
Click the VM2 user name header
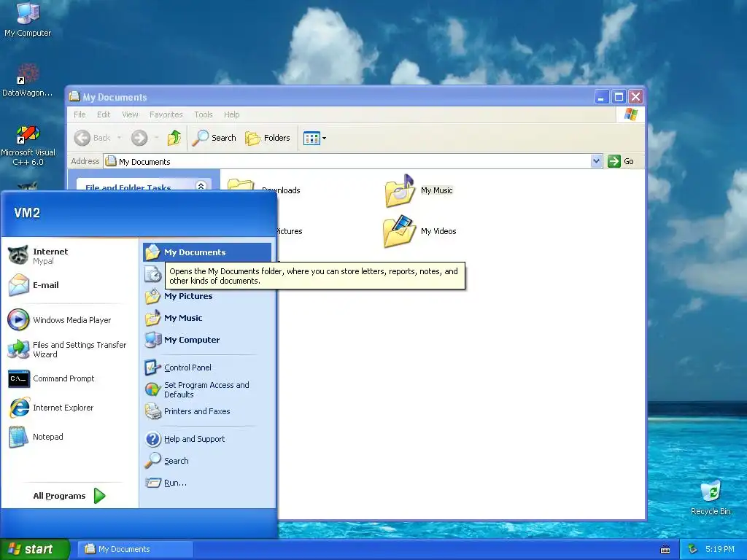[27, 213]
